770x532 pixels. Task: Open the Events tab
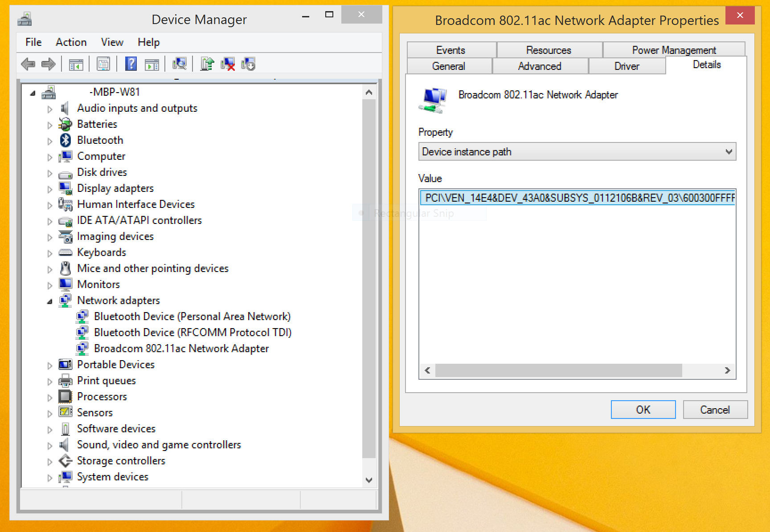[x=451, y=50]
